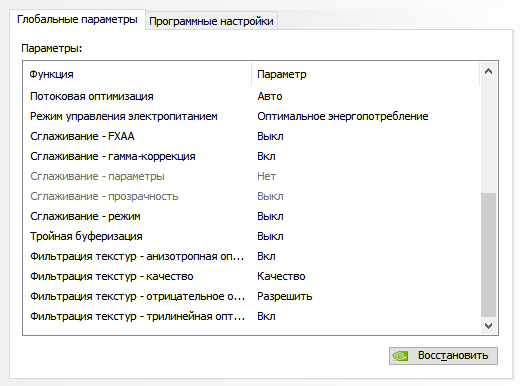Click the Параметры: label
Image resolution: width=526 pixels, height=386 pixels.
[x=52, y=48]
